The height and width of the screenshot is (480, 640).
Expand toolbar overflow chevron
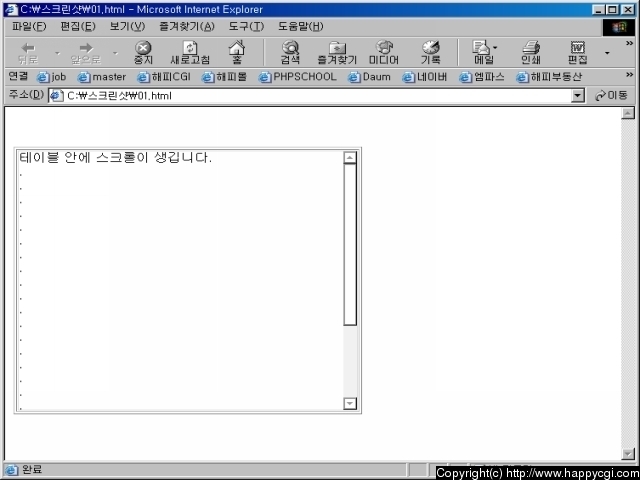pos(629,43)
